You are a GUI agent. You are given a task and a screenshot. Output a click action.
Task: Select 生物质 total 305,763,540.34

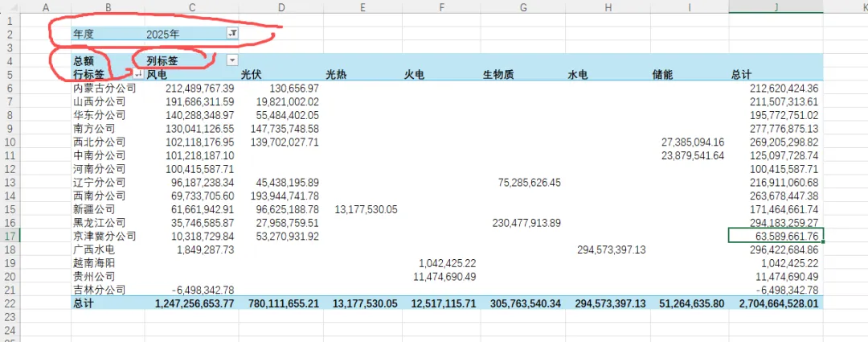(x=526, y=303)
